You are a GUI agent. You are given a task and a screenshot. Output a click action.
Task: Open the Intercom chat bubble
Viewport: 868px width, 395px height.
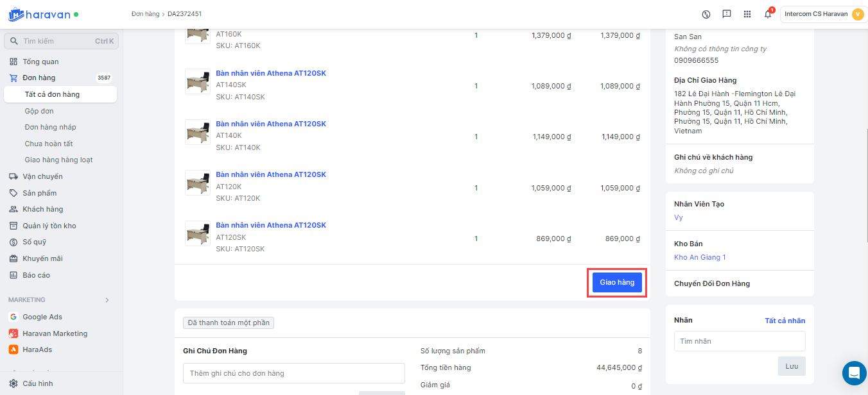854,372
